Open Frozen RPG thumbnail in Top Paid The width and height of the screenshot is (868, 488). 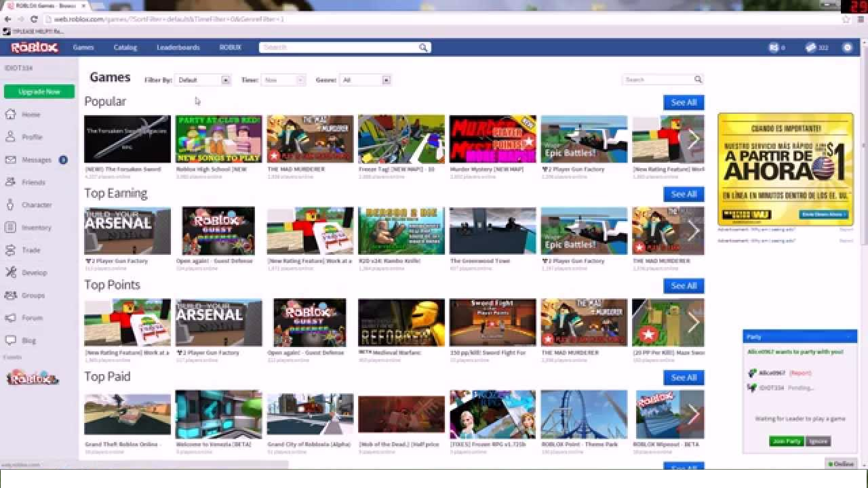[493, 414]
